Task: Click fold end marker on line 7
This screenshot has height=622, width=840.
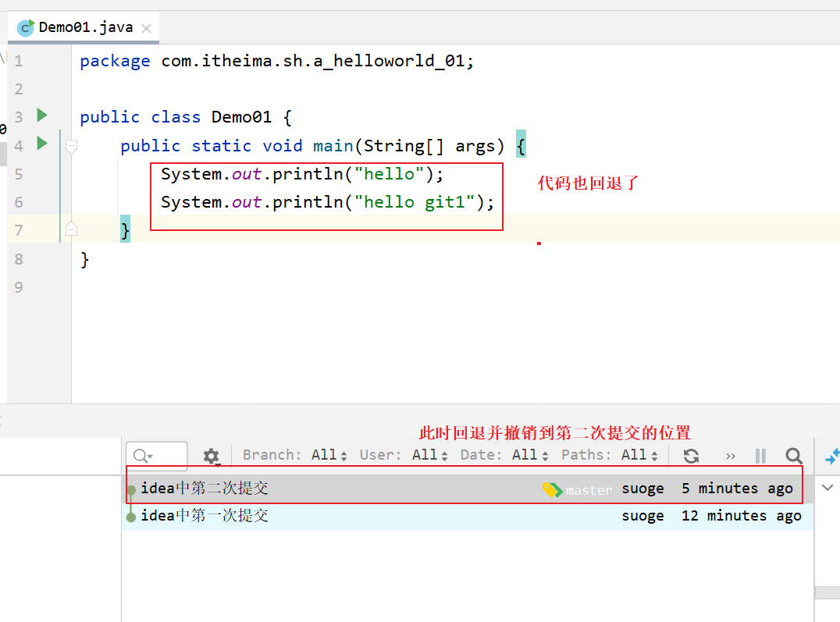Action: [x=72, y=229]
